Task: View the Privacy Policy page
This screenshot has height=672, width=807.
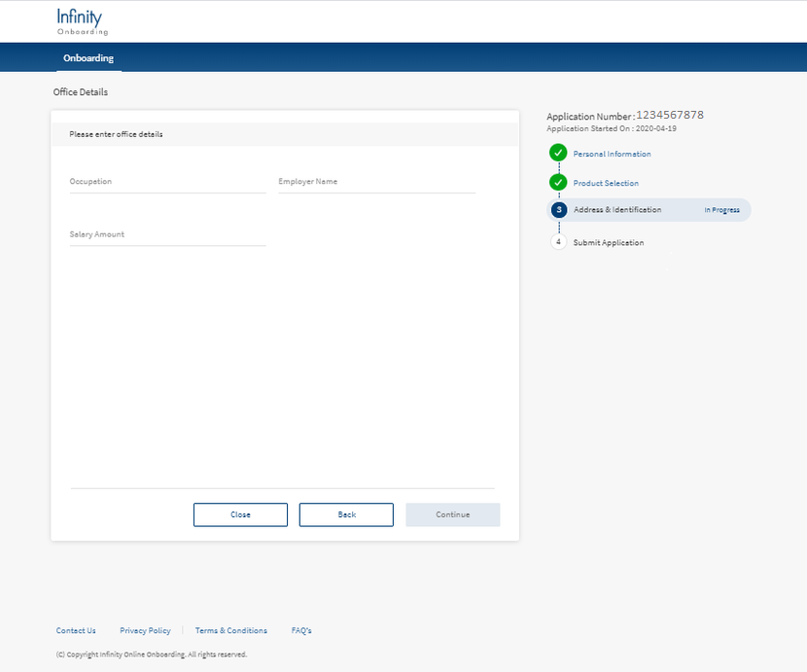Action: tap(145, 630)
